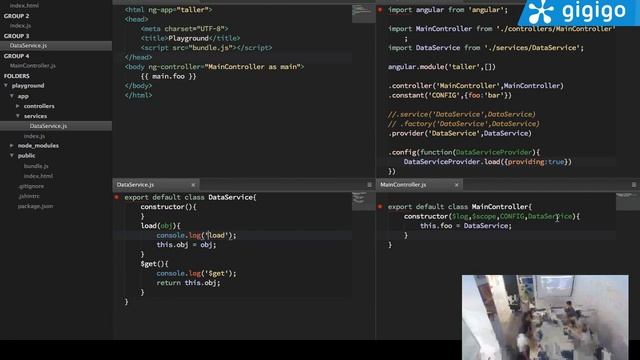Open the DataService.js pane tab menu icon
Image resolution: width=640 pixels, height=360 pixels.
point(369,185)
